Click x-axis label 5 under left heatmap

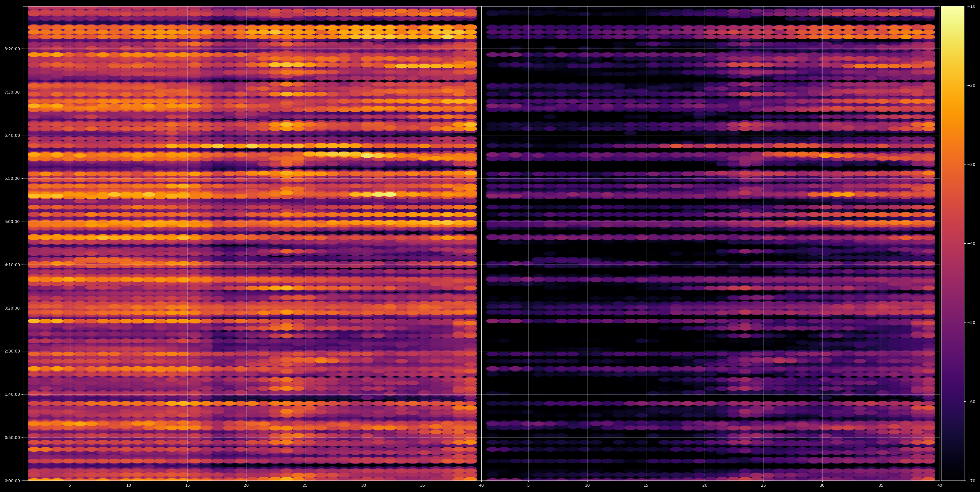70,486
